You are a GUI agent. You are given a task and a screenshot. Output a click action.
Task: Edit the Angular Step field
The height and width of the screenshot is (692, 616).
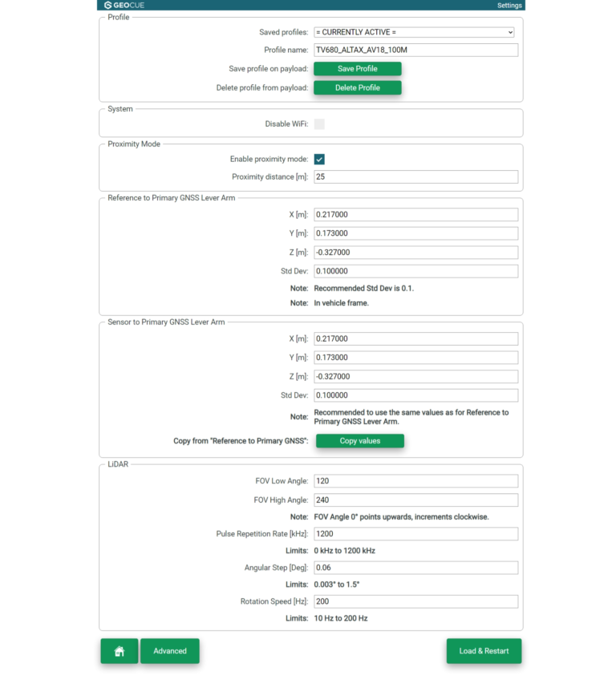point(416,568)
